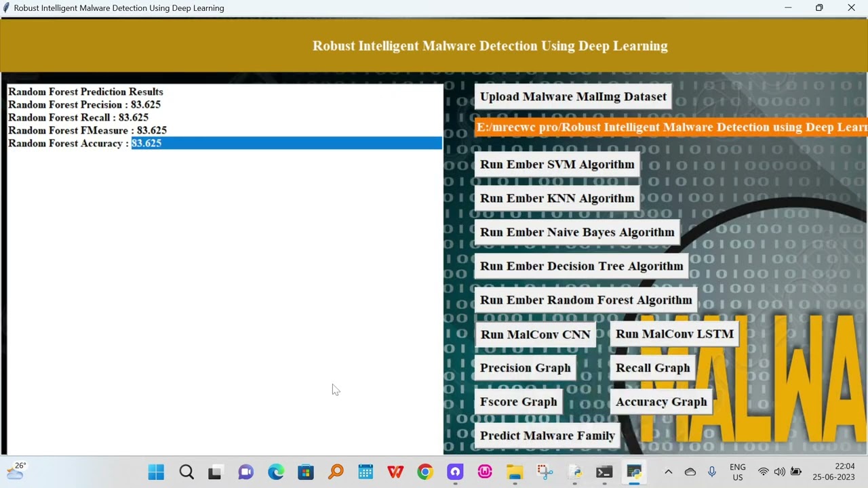Close the Malware Detection window
The image size is (868, 488).
coord(851,8)
